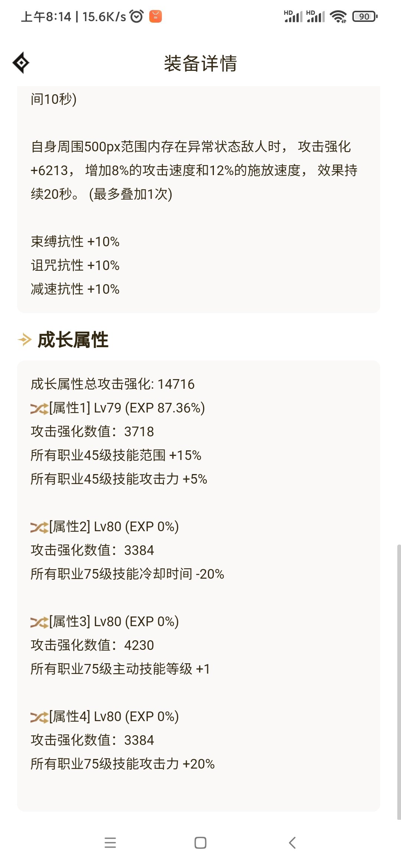The width and height of the screenshot is (401, 868).
Task: Tap 束缚抗性 +10% line
Action: pos(75,241)
